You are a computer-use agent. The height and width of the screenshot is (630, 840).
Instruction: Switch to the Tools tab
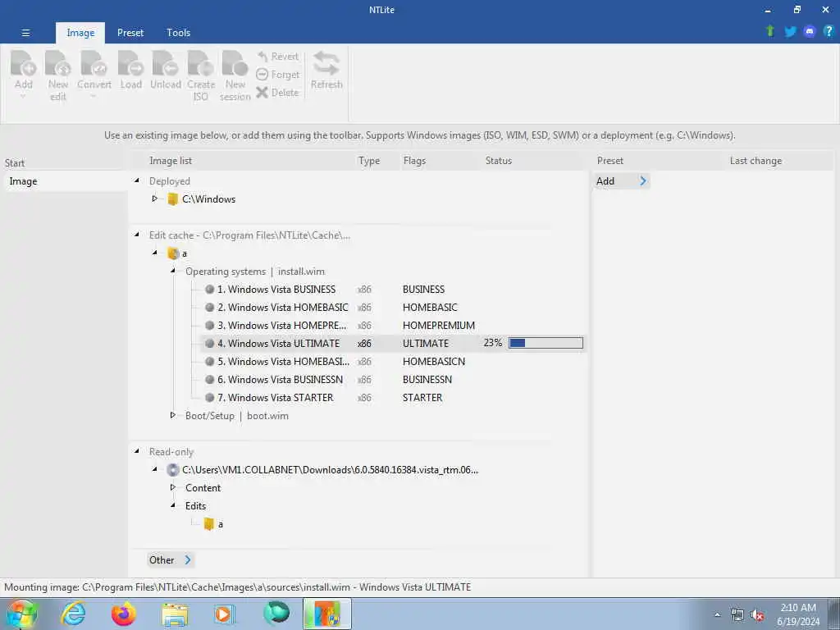(178, 33)
